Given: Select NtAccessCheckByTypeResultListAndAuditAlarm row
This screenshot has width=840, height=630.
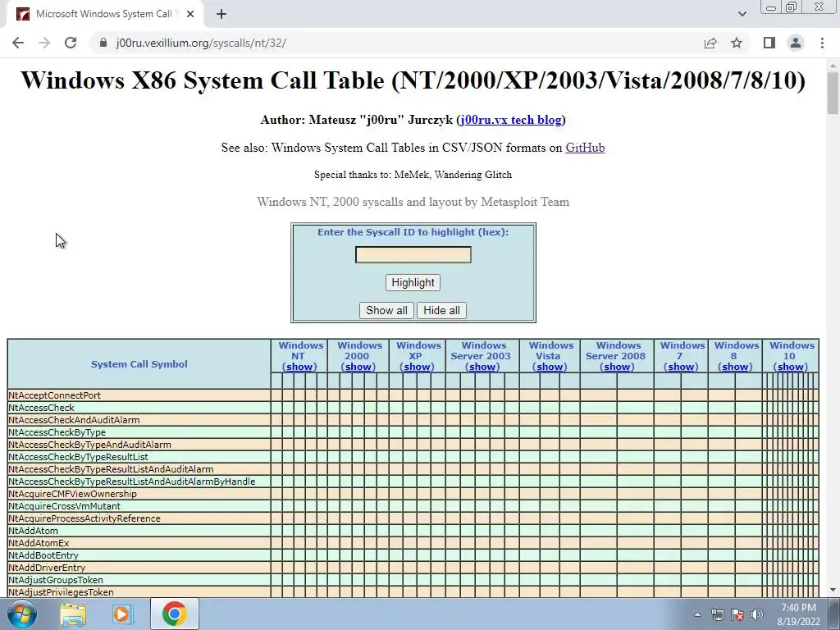Looking at the screenshot, I should point(413,469).
